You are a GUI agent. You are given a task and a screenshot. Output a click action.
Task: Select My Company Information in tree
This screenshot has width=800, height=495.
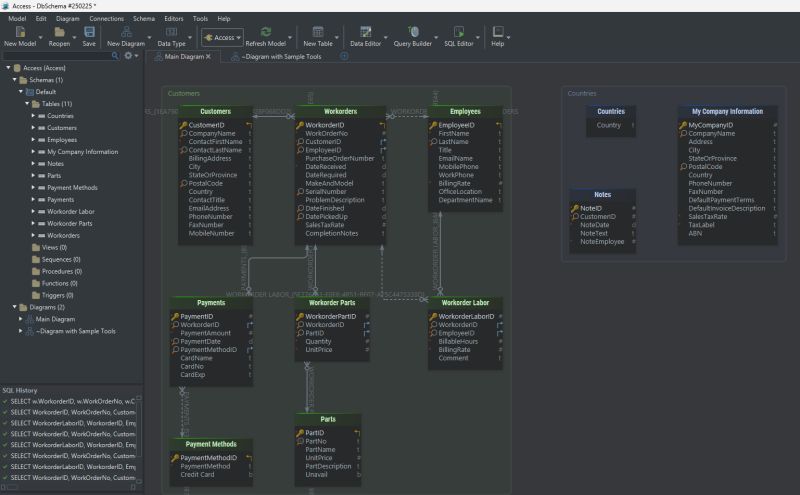[x=82, y=152]
